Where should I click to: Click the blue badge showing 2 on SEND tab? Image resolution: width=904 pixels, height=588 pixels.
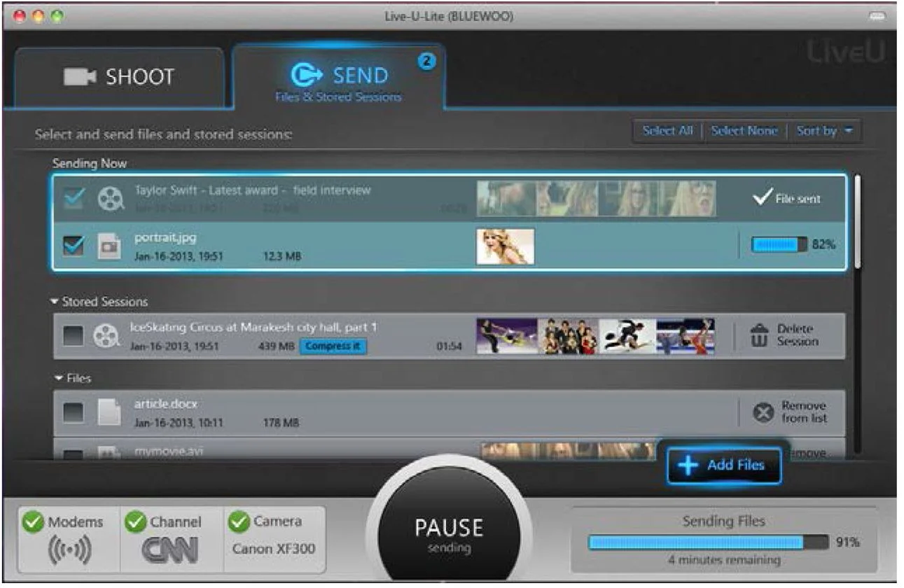pos(426,62)
